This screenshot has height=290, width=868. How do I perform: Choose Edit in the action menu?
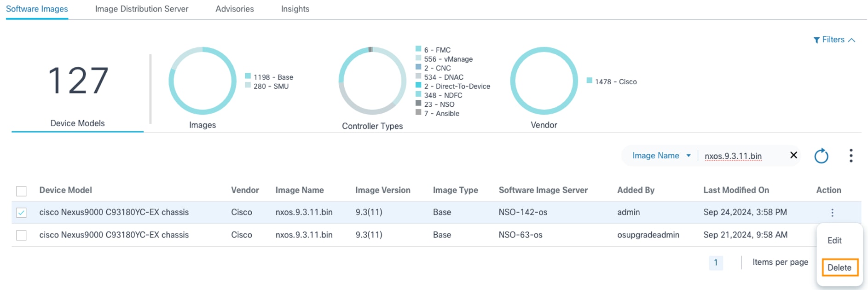tap(834, 240)
